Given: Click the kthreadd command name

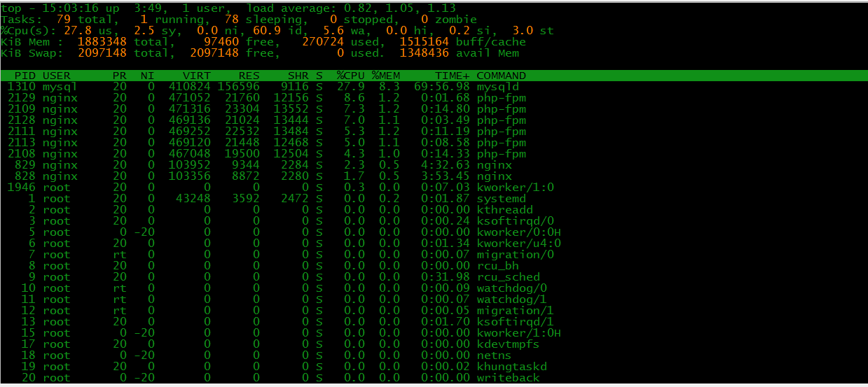Looking at the screenshot, I should tap(504, 210).
